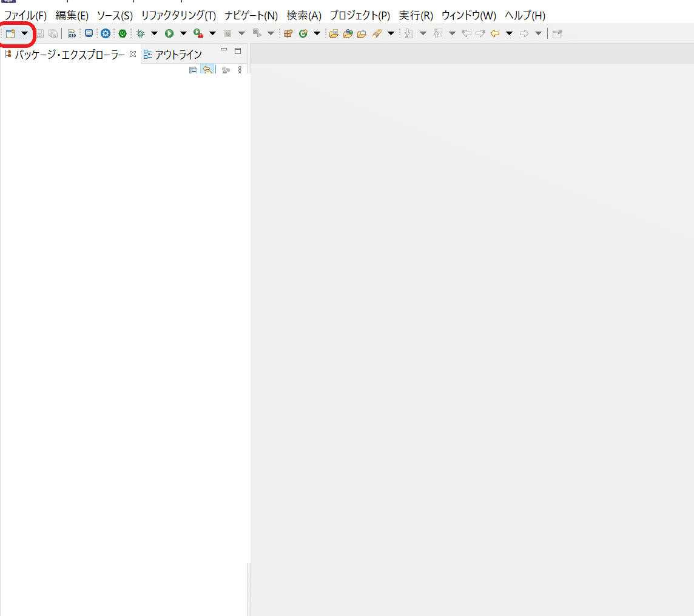Open the ファイル(F) menu
Image resolution: width=694 pixels, height=616 pixels.
[x=25, y=16]
